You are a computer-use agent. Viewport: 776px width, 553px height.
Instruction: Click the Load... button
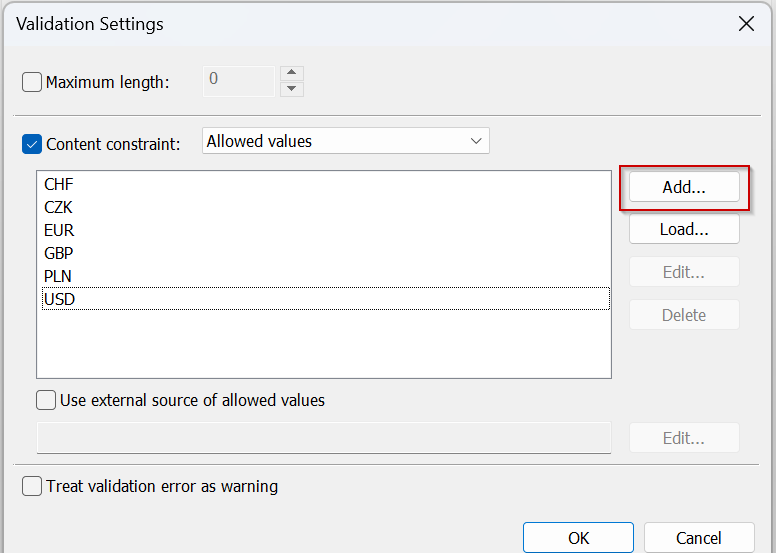pyautogui.click(x=684, y=229)
